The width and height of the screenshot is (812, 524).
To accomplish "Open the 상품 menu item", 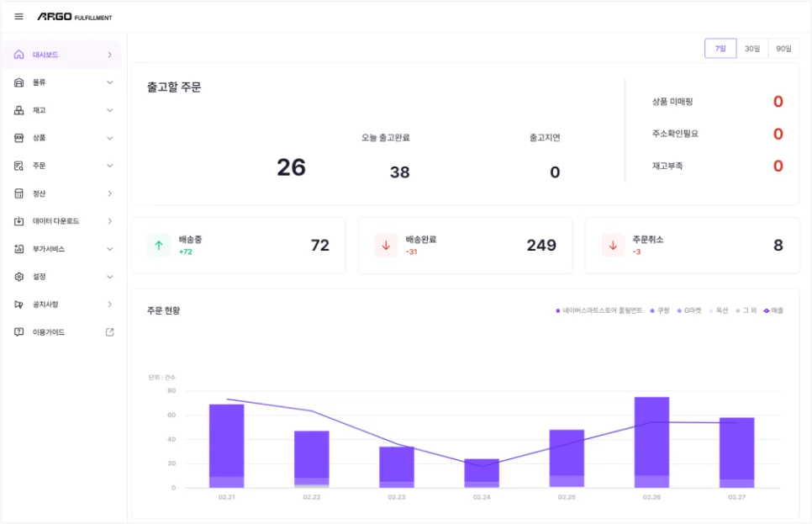I will click(x=62, y=138).
